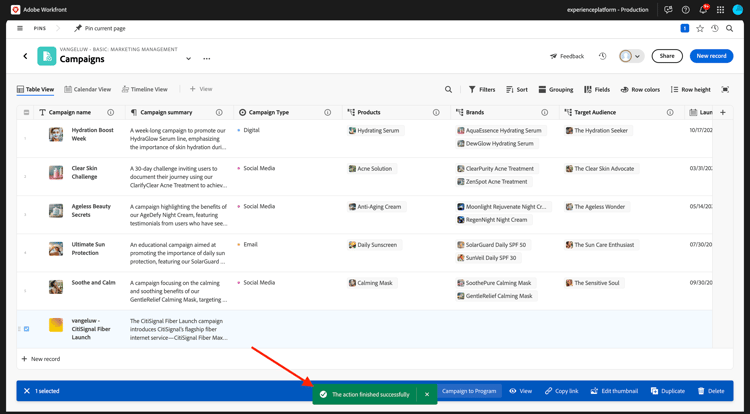This screenshot has height=414, width=750.
Task: Send Feedback
Action: (x=567, y=56)
